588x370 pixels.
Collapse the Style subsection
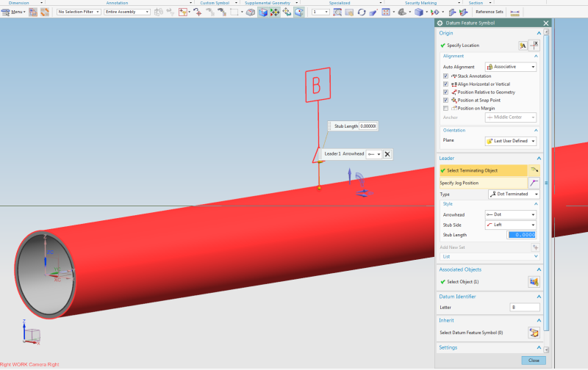536,204
